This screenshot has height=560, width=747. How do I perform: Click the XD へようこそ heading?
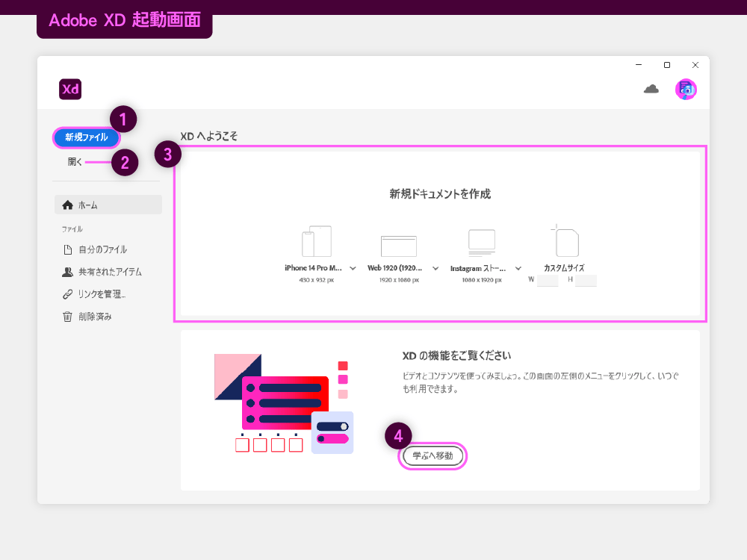point(208,136)
